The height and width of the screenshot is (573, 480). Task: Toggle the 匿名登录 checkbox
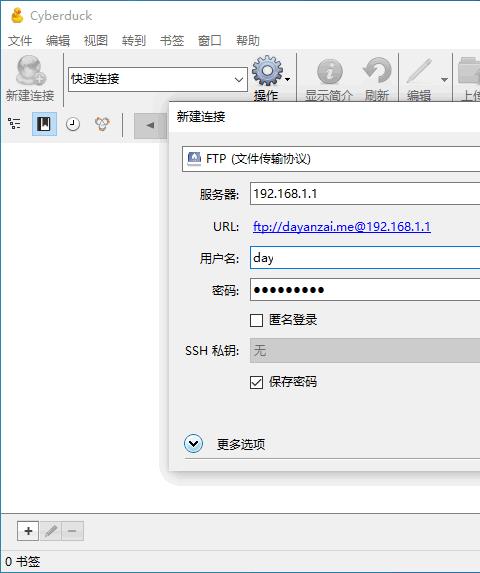[256, 320]
